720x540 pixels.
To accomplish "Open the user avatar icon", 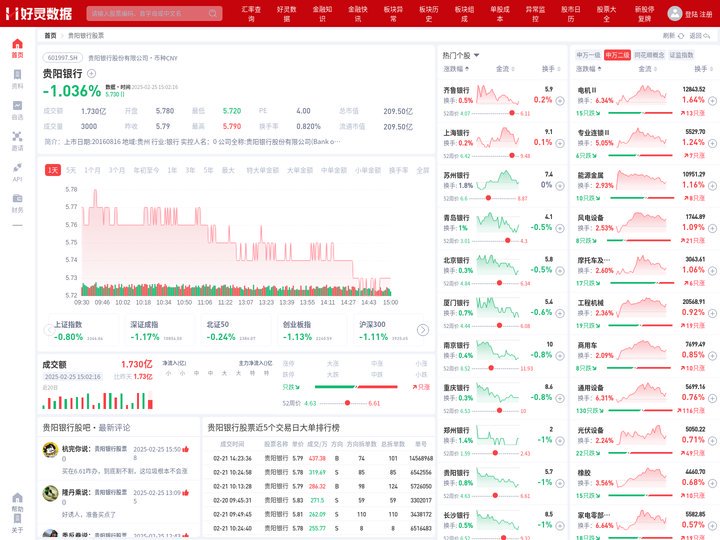I will pyautogui.click(x=675, y=13).
